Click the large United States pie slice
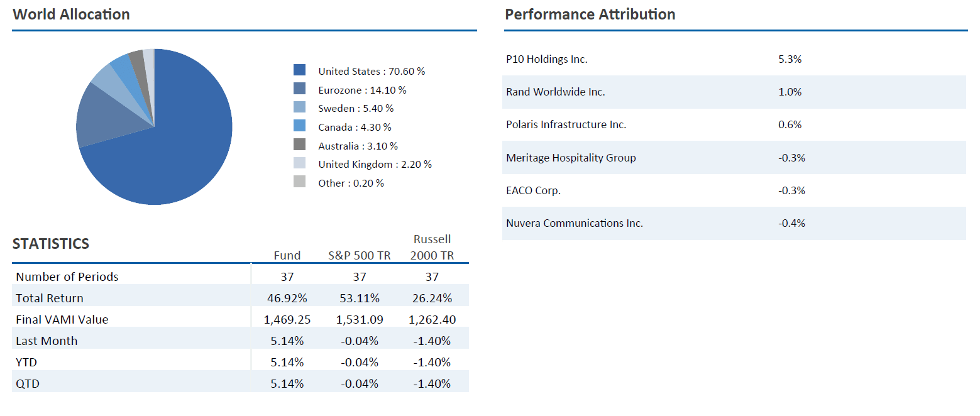This screenshot has width=980, height=416. 182,145
